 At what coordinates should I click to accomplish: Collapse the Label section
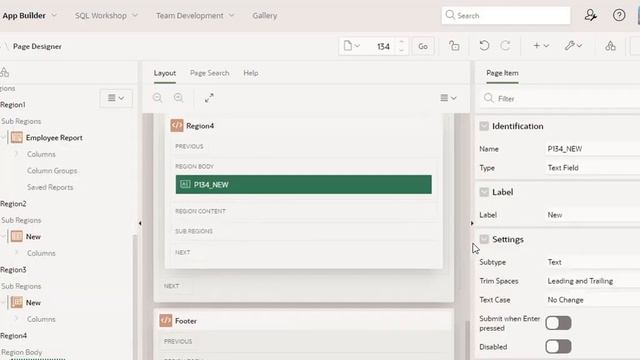pos(484,192)
